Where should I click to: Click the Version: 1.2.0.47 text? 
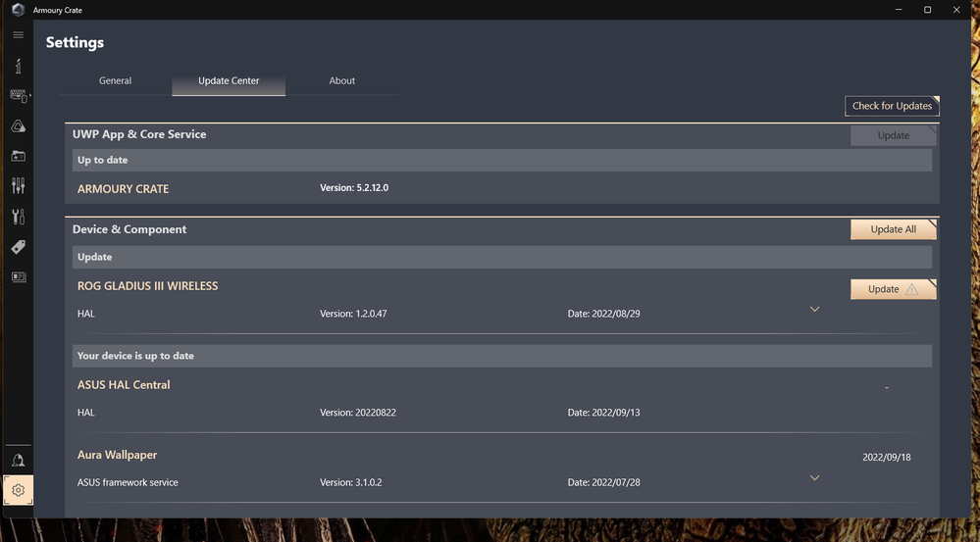tap(353, 314)
